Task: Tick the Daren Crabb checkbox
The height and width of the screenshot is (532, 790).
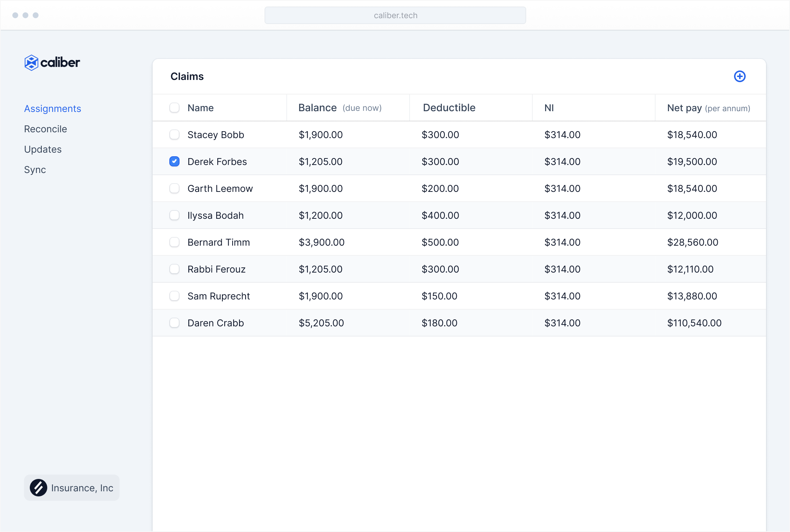Action: [x=174, y=323]
